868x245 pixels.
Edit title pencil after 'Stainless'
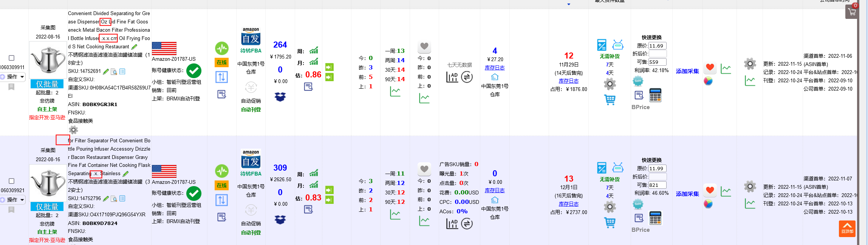pyautogui.click(x=125, y=174)
